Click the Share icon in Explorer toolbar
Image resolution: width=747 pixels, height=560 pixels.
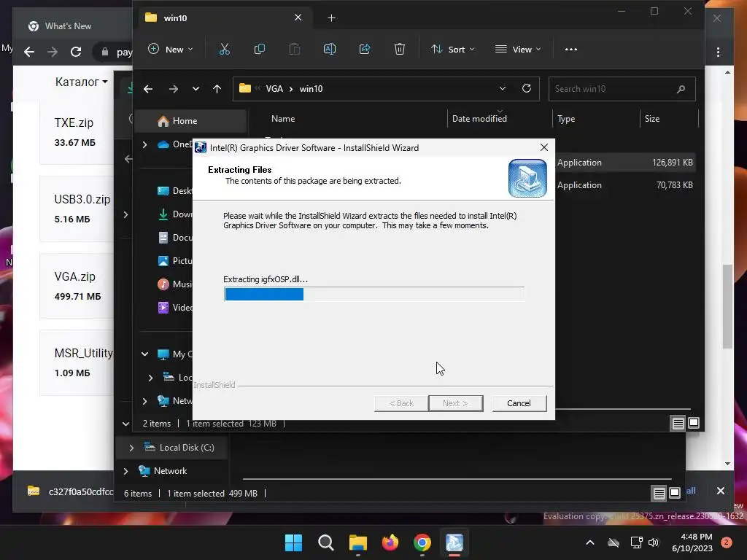pyautogui.click(x=365, y=49)
